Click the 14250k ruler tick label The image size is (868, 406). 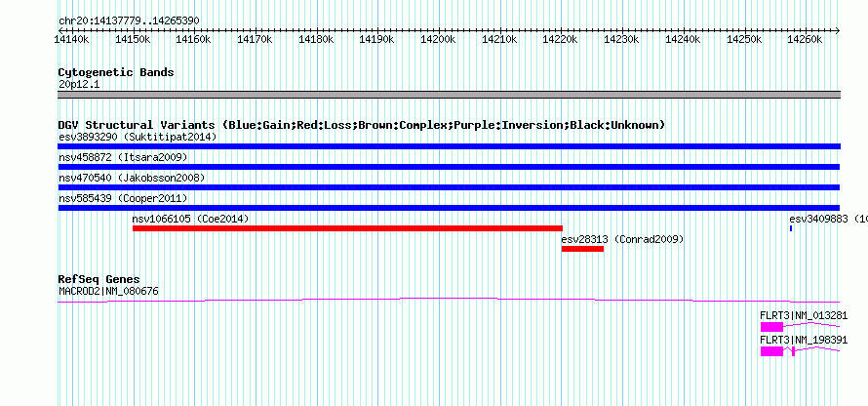744,39
